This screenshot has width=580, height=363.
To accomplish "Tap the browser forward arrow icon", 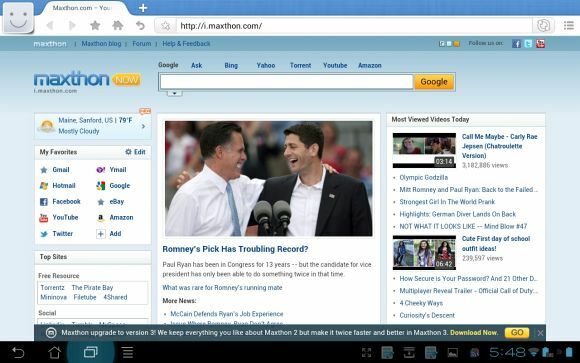I will point(72,26).
